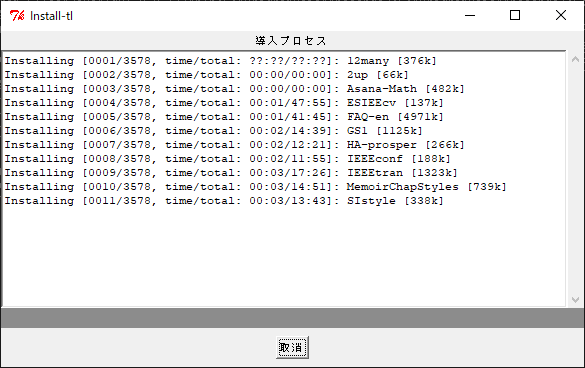585x368 pixels.
Task: Click the Tk feather icon in title bar
Action: click(x=17, y=16)
